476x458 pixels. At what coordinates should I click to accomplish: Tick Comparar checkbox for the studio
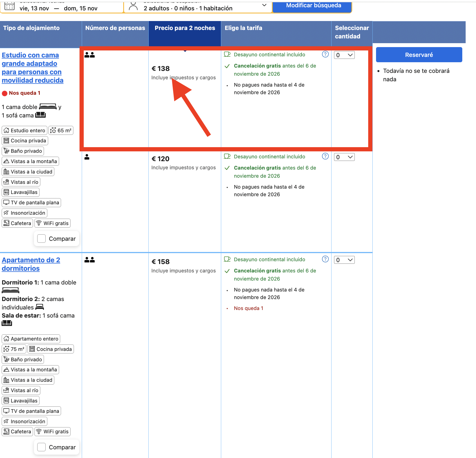[x=41, y=239]
